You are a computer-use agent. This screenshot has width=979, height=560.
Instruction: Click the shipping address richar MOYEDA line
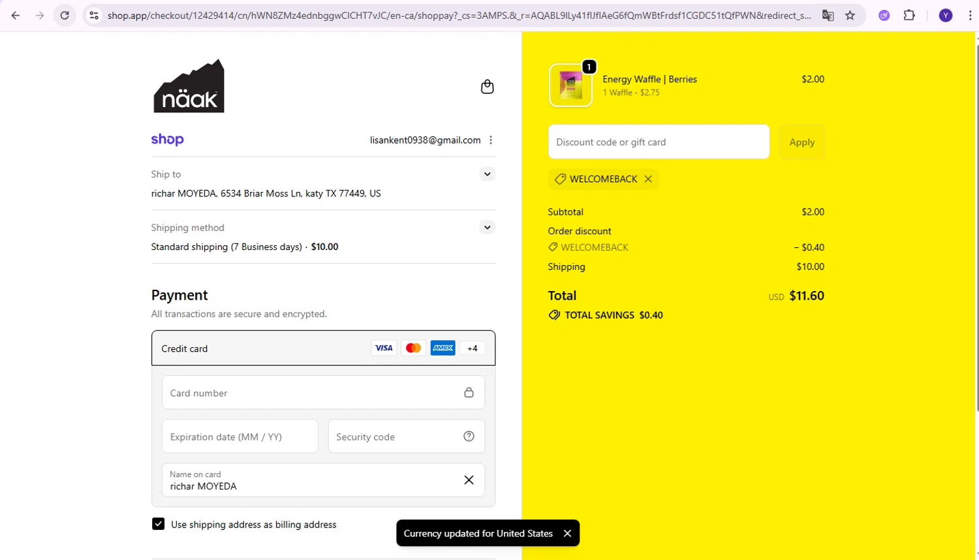266,193
